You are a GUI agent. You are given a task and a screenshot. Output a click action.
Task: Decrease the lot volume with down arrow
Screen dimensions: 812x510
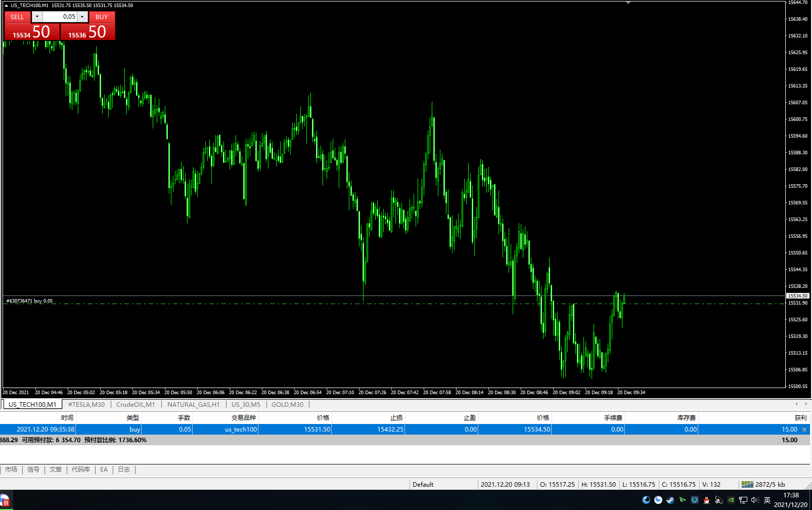point(37,17)
